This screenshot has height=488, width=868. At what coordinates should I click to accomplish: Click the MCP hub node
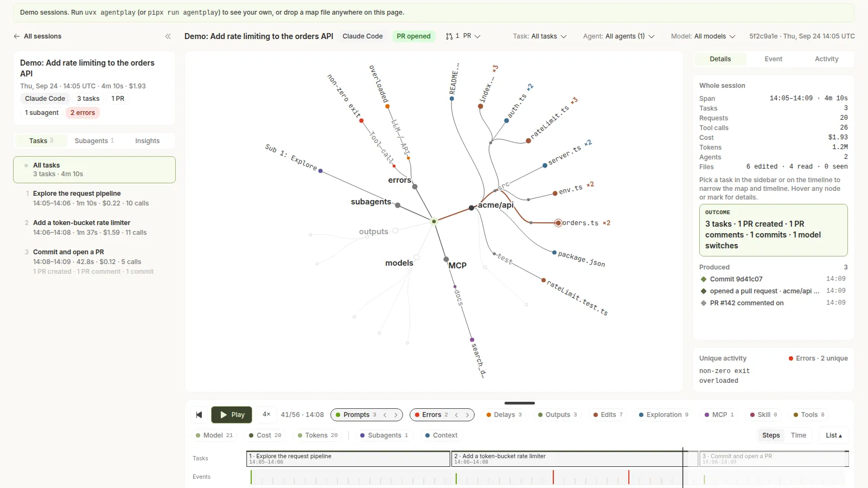(x=446, y=259)
